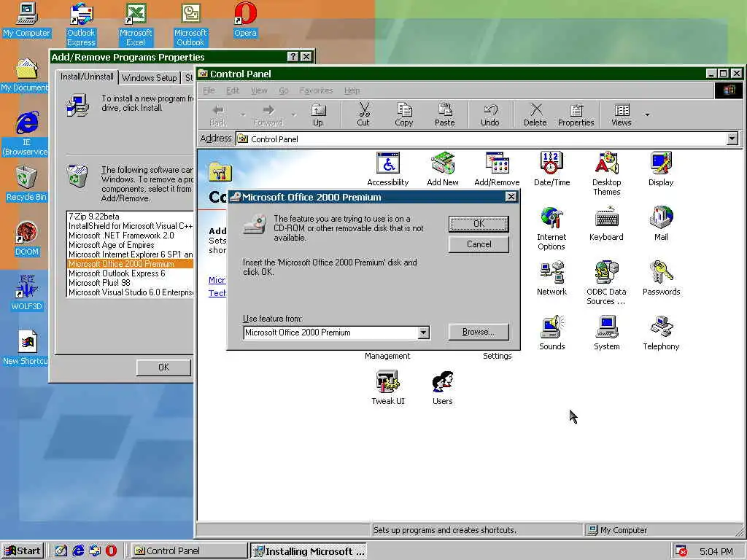The height and width of the screenshot is (560, 747).
Task: Open the Help menu in Control Panel
Action: [352, 90]
